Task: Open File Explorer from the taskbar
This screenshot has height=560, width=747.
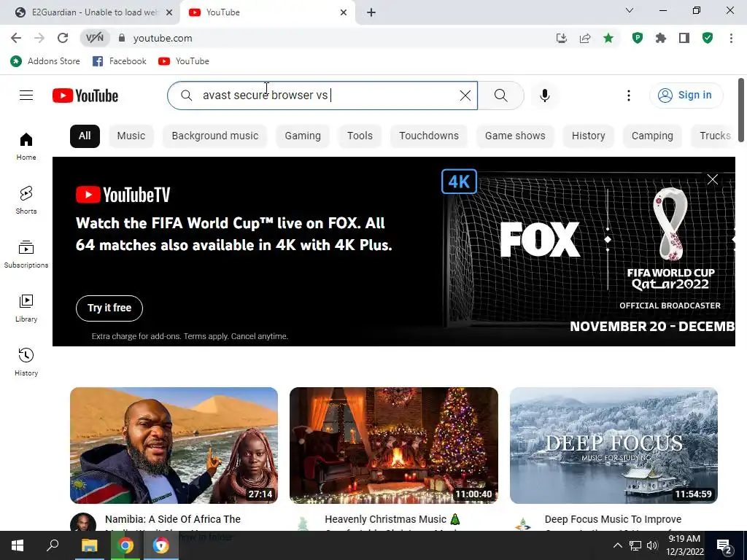Action: [89, 545]
